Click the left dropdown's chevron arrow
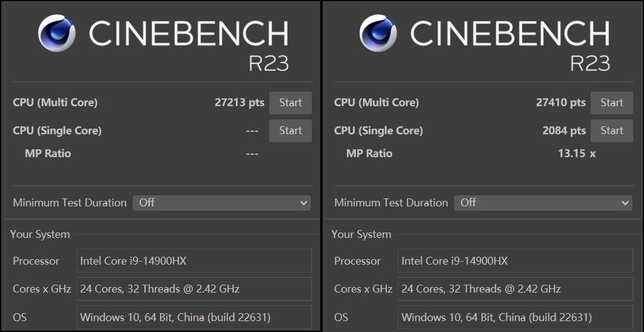644x332 pixels. 304,203
